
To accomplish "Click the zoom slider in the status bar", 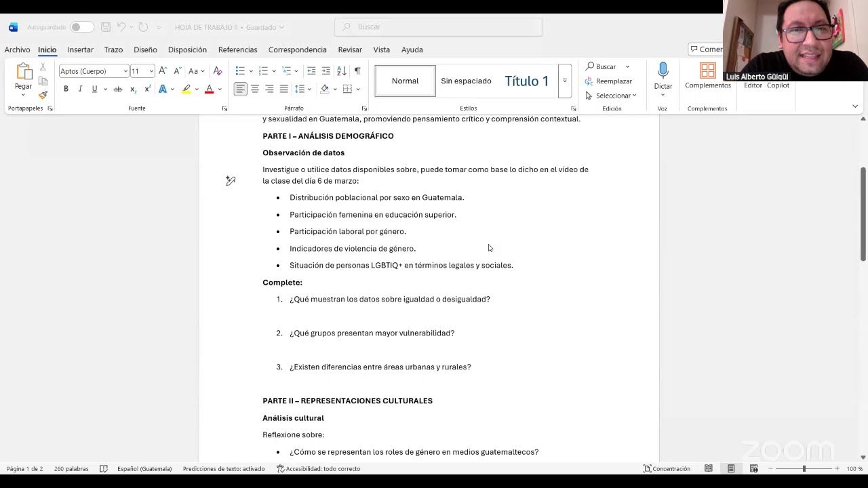I will tap(804, 469).
